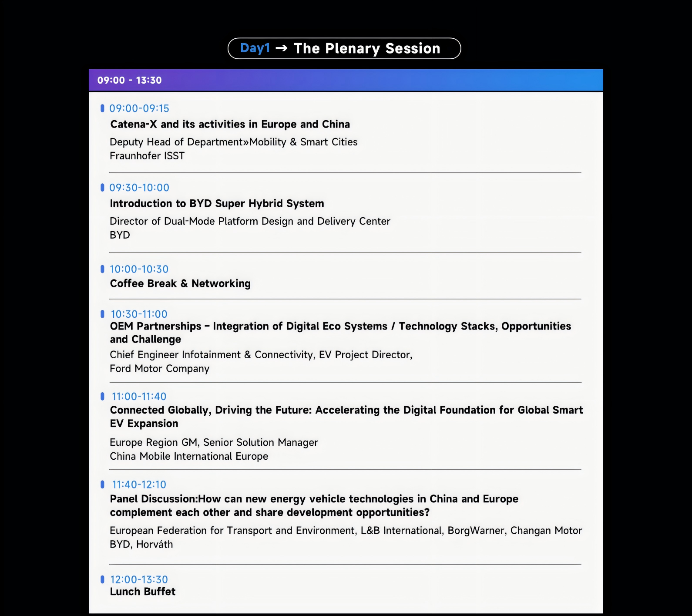Click the bullet marker beside 10:00-10:30

click(x=102, y=269)
